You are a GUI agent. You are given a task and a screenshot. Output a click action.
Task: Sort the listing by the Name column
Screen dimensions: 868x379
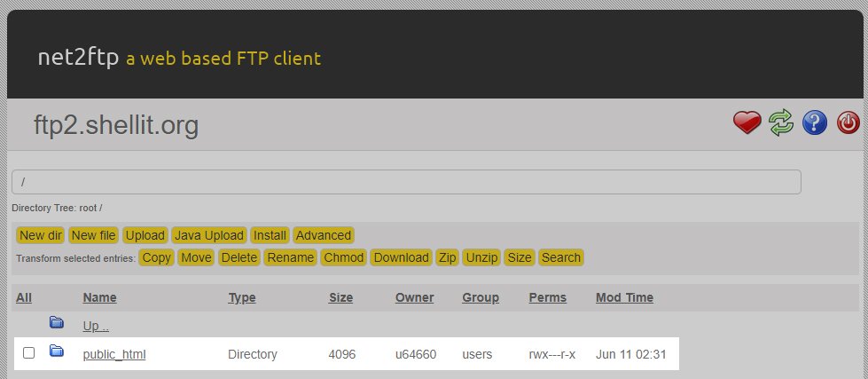(x=99, y=297)
